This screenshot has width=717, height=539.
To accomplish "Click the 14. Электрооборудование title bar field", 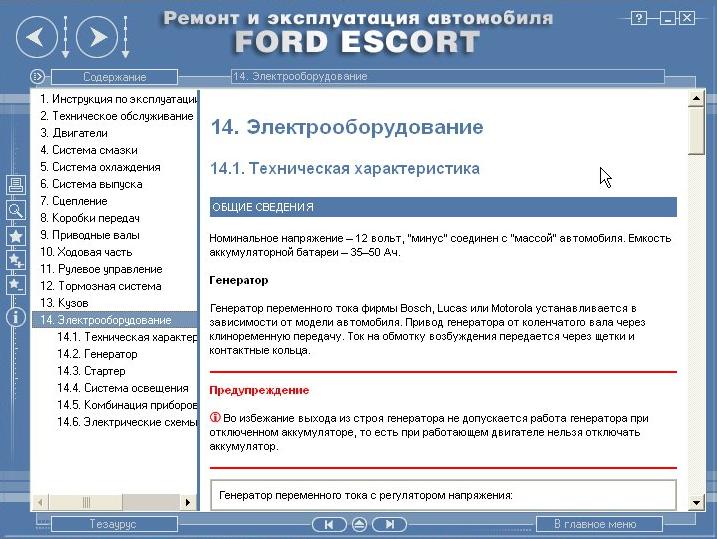I will 448,76.
